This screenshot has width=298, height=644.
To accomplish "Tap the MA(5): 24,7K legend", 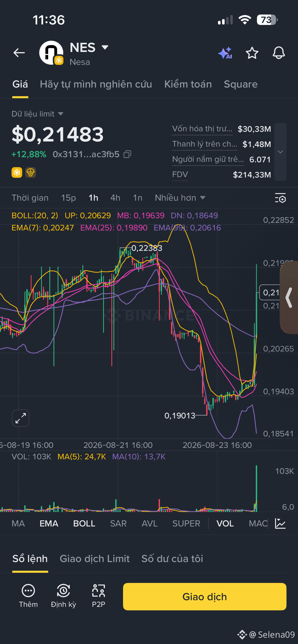I will (x=82, y=457).
